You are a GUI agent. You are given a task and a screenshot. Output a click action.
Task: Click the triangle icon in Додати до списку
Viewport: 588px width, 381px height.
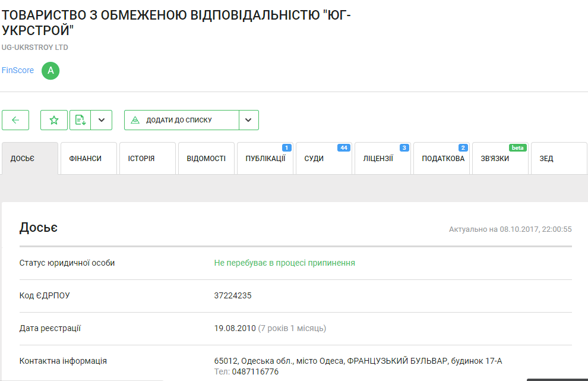(135, 120)
